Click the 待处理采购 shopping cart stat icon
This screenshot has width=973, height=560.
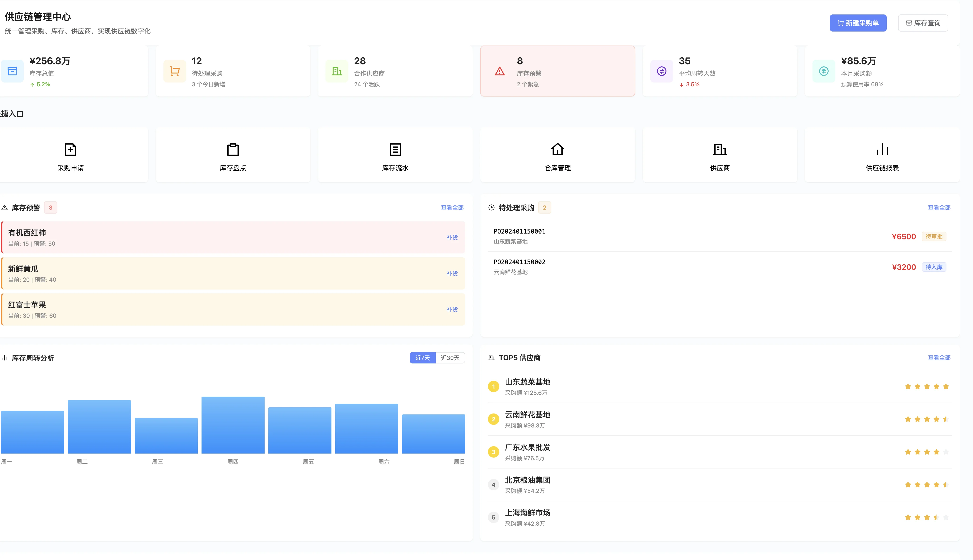click(174, 71)
